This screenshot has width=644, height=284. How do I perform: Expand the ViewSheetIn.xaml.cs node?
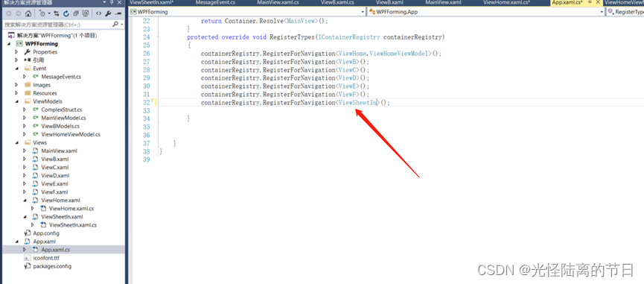(x=33, y=225)
